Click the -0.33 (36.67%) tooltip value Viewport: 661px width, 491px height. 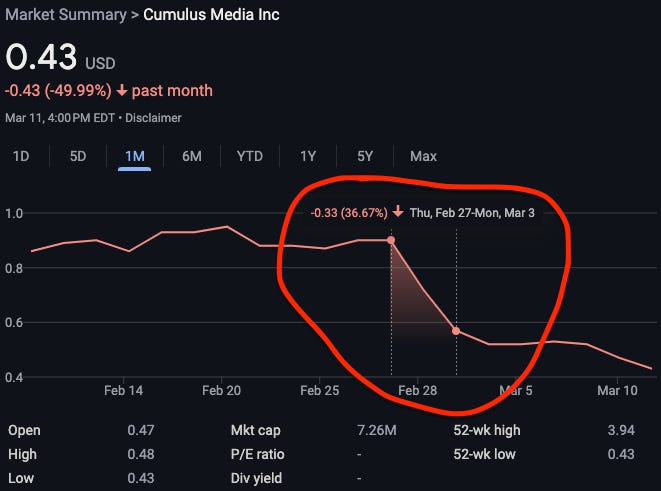tap(349, 213)
